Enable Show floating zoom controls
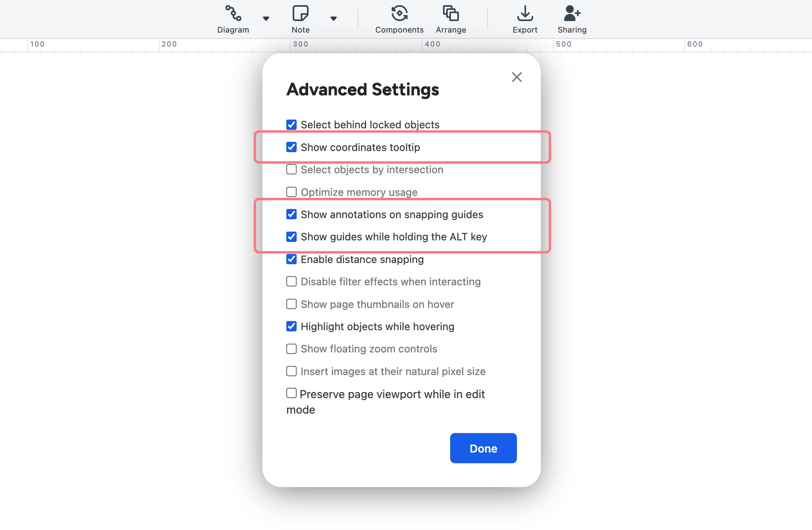The width and height of the screenshot is (812, 530). (291, 349)
